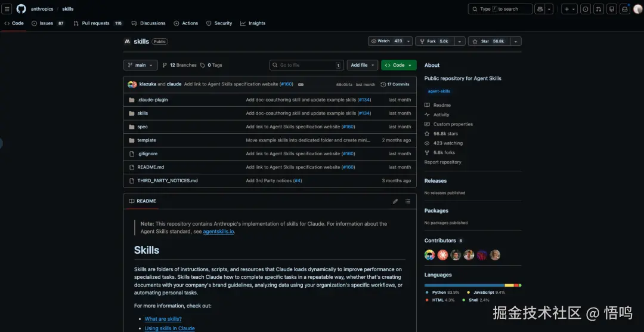Open the Packages heading link

point(436,211)
